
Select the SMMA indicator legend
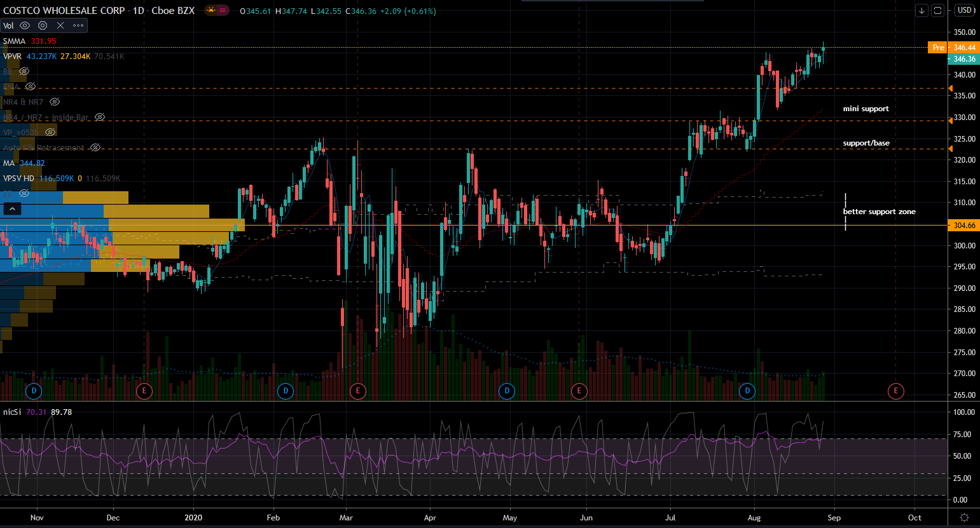click(x=14, y=41)
